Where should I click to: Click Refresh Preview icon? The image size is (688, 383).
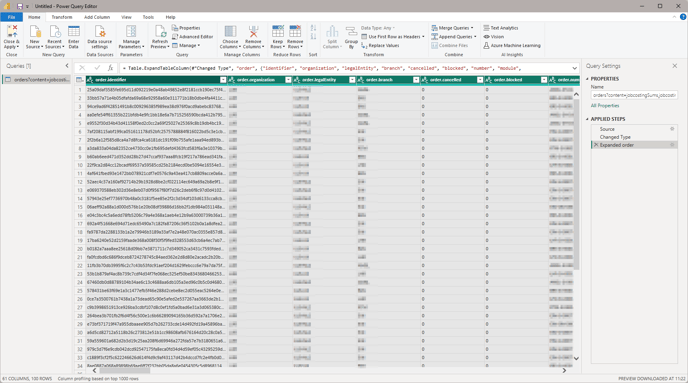(160, 32)
